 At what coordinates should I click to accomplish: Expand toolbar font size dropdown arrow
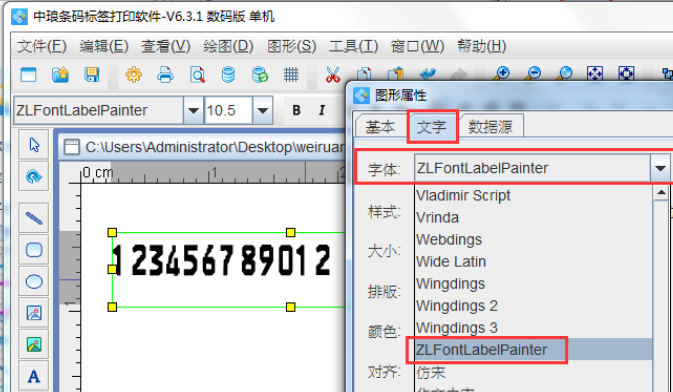(263, 110)
